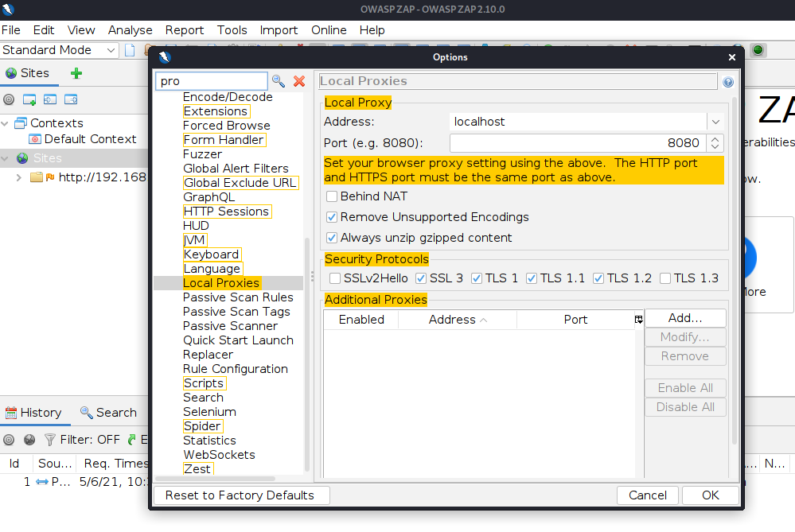The image size is (795, 532).
Task: Open the Address localhost dropdown
Action: [x=715, y=122]
